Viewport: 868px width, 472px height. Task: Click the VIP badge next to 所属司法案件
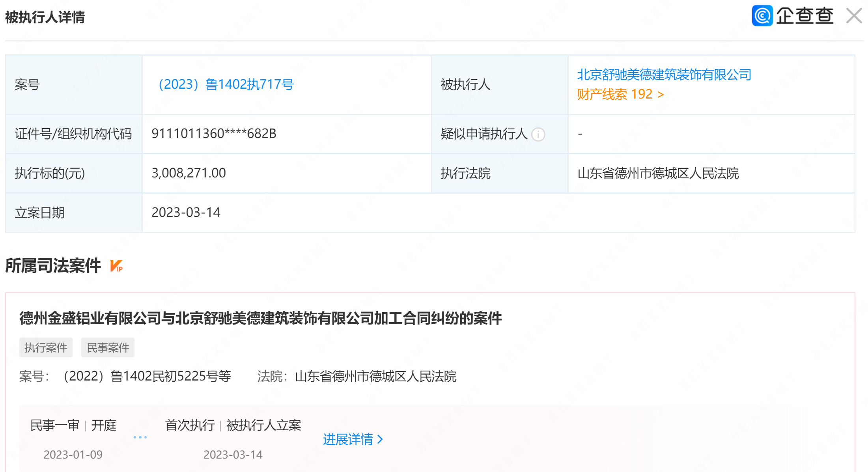pos(116,266)
